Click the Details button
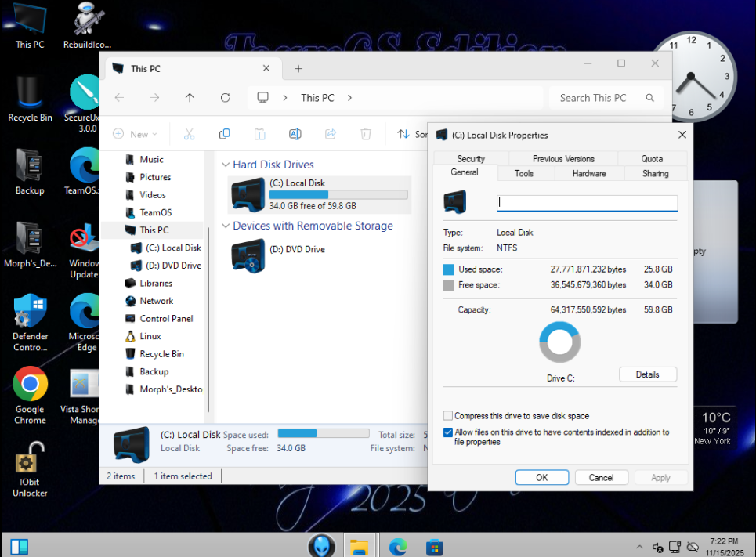The width and height of the screenshot is (756, 557). [x=647, y=374]
